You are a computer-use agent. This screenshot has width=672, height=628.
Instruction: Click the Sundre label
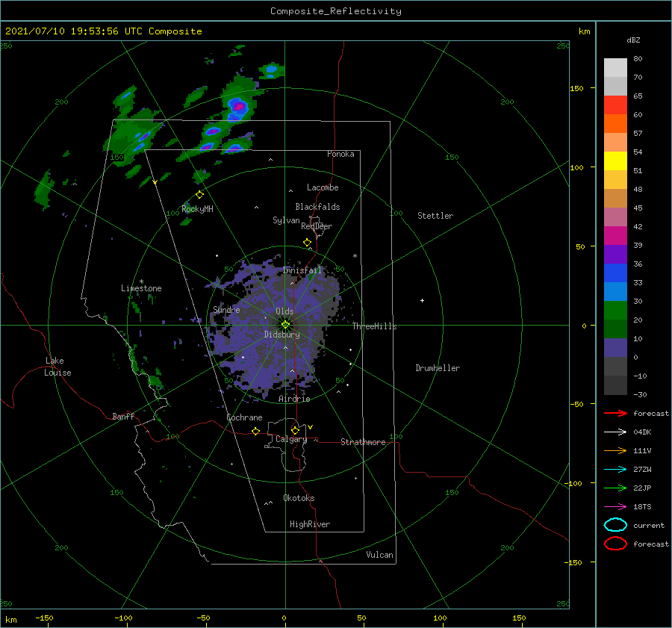tap(226, 309)
